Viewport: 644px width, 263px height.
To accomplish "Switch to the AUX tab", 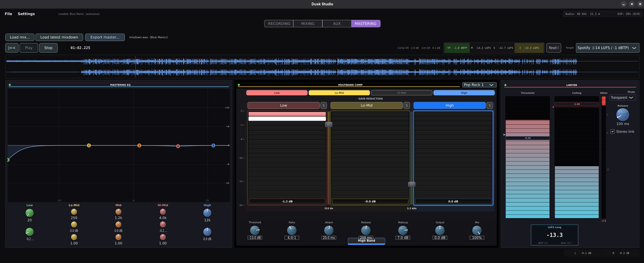I will click(337, 24).
